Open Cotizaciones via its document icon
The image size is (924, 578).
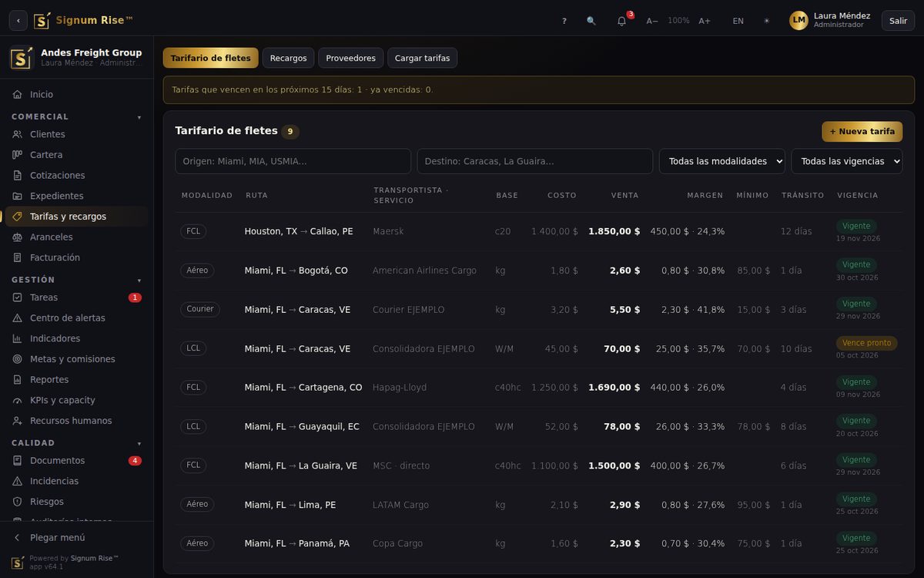click(17, 176)
